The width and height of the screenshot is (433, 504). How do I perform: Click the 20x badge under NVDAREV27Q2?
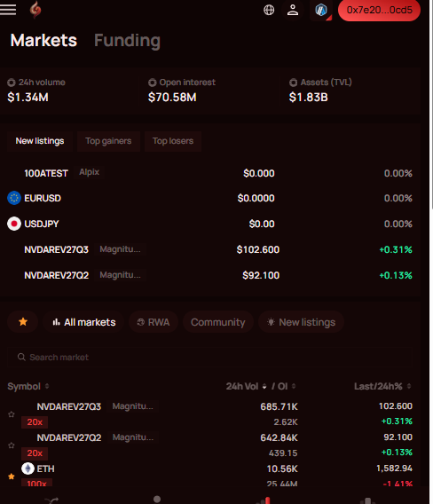tap(35, 453)
